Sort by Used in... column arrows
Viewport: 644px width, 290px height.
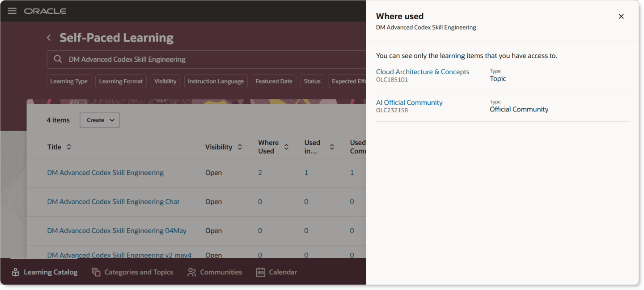click(332, 147)
